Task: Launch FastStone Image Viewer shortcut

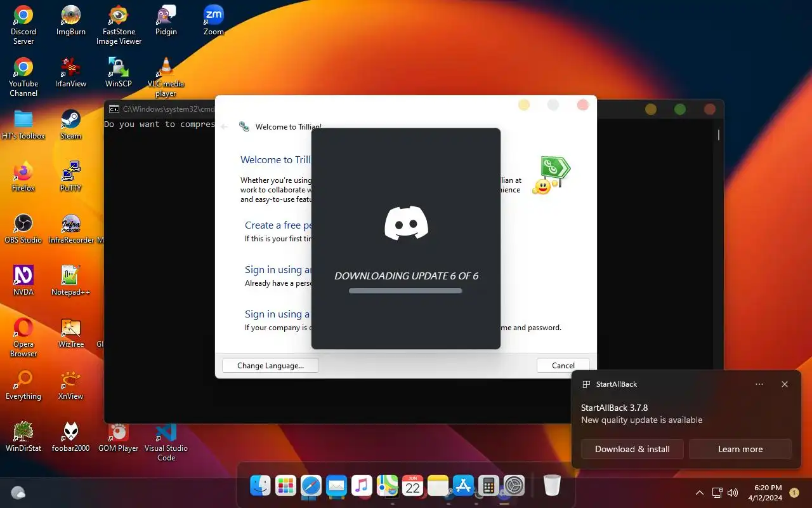Action: point(119,25)
